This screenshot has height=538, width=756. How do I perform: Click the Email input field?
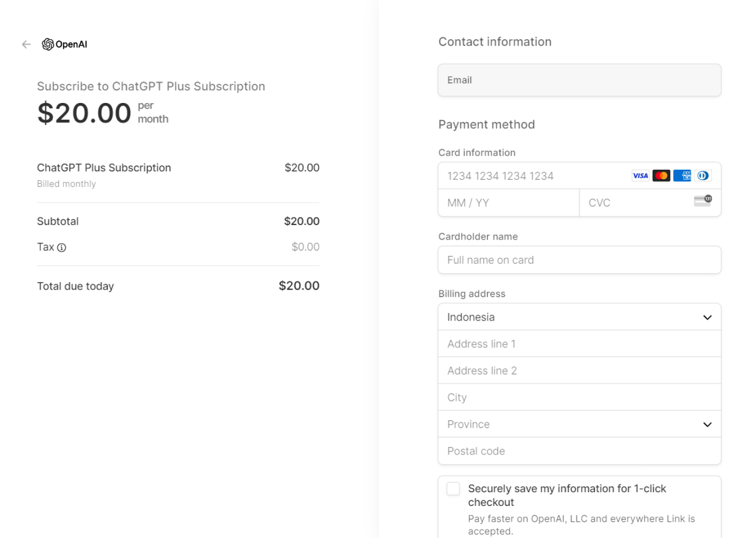579,80
